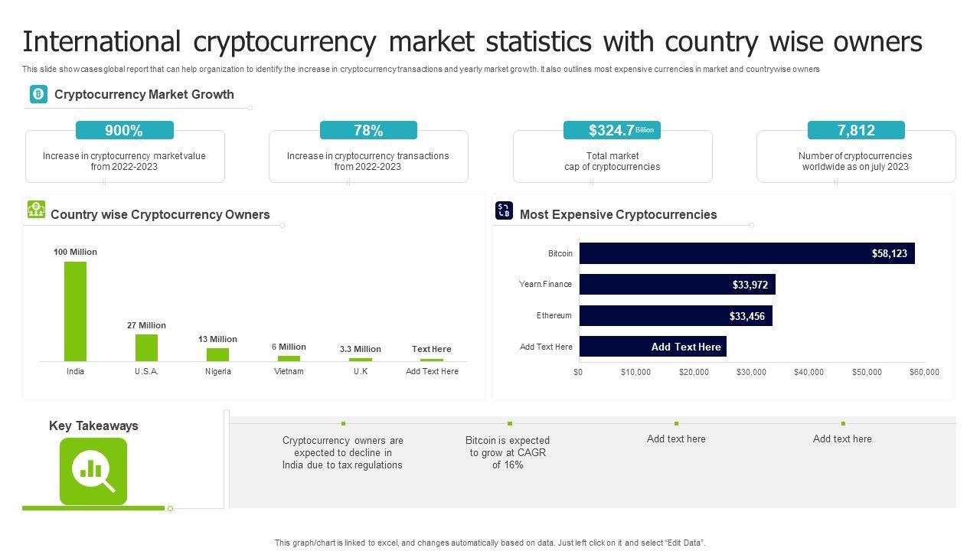Select the 900% market value badge
The height and width of the screenshot is (551, 980).
click(x=124, y=130)
